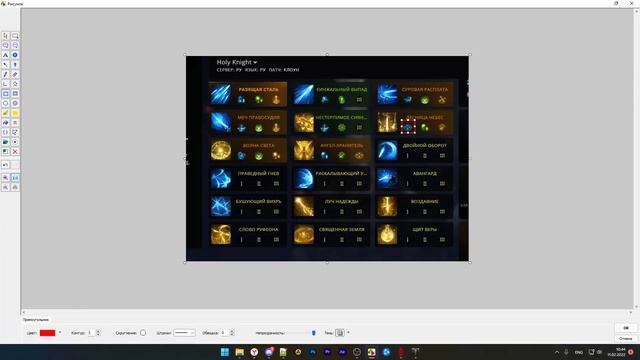Viewport: 640px width, 360px height.
Task: Choose the spotlight dot tool
Action: click(x=15, y=142)
